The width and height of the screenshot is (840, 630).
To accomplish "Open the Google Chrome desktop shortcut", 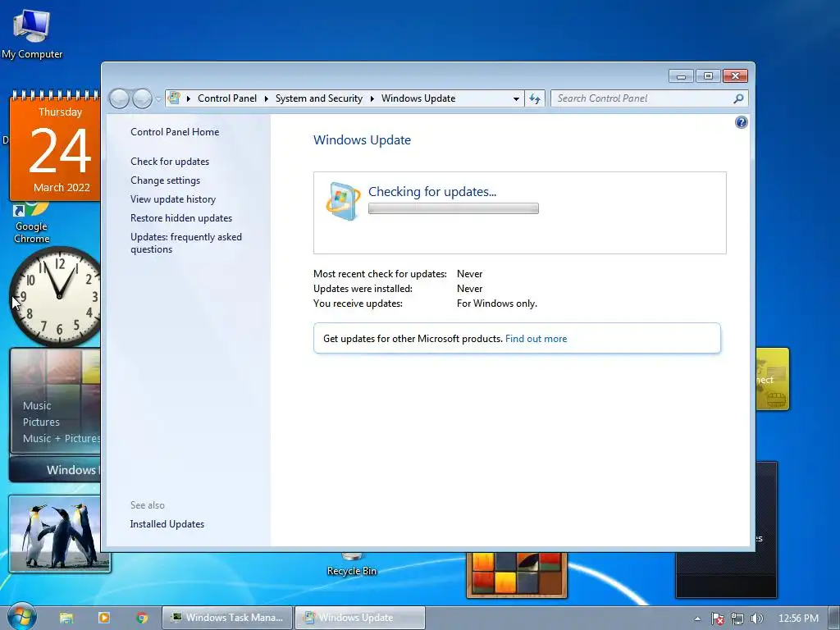I will click(x=31, y=224).
